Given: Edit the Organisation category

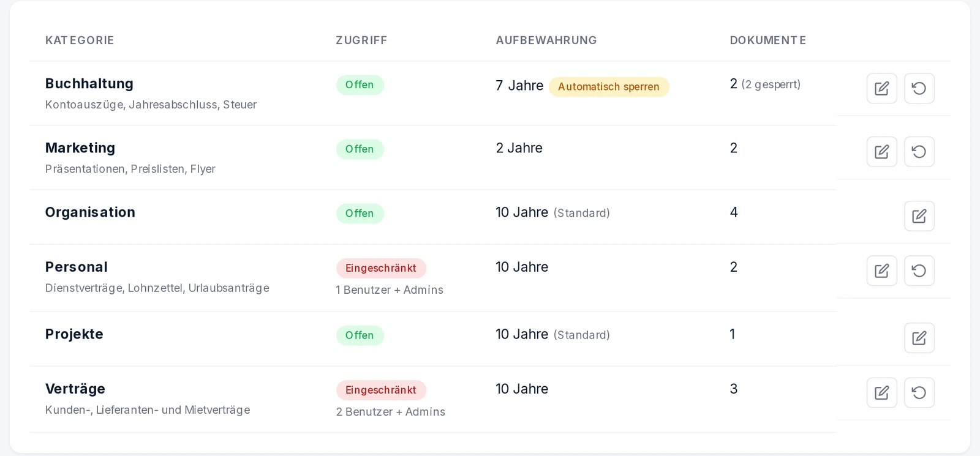Looking at the screenshot, I should pyautogui.click(x=919, y=216).
